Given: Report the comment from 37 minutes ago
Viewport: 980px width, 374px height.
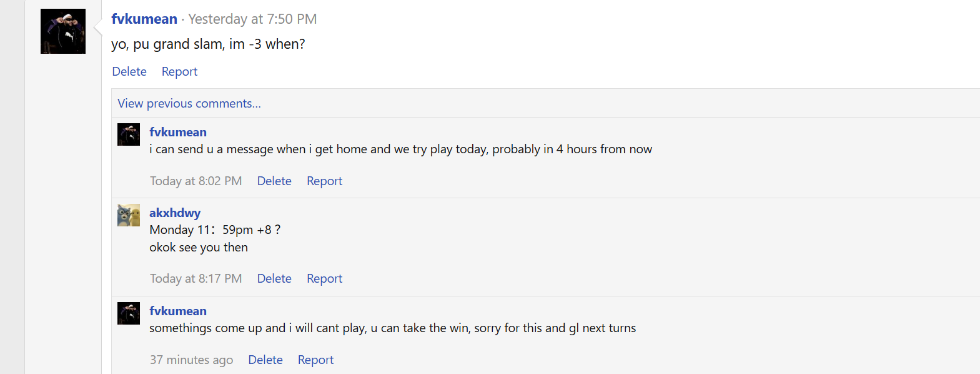Looking at the screenshot, I should coord(315,360).
